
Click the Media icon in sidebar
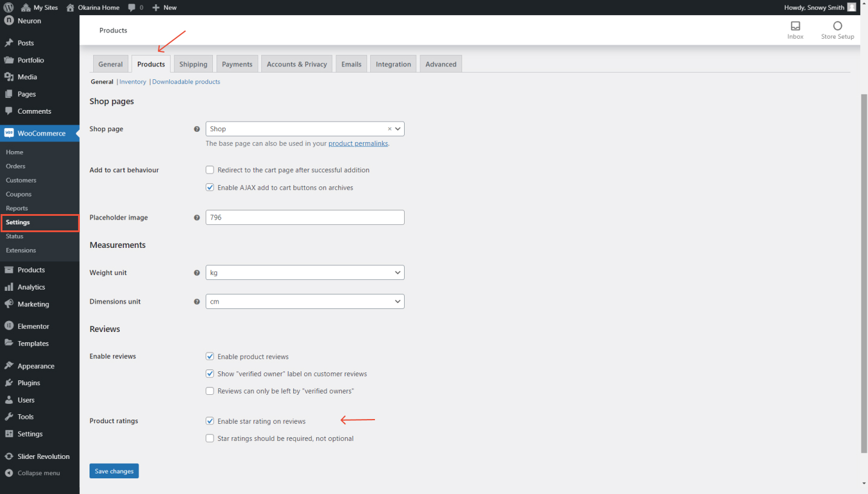coord(9,77)
